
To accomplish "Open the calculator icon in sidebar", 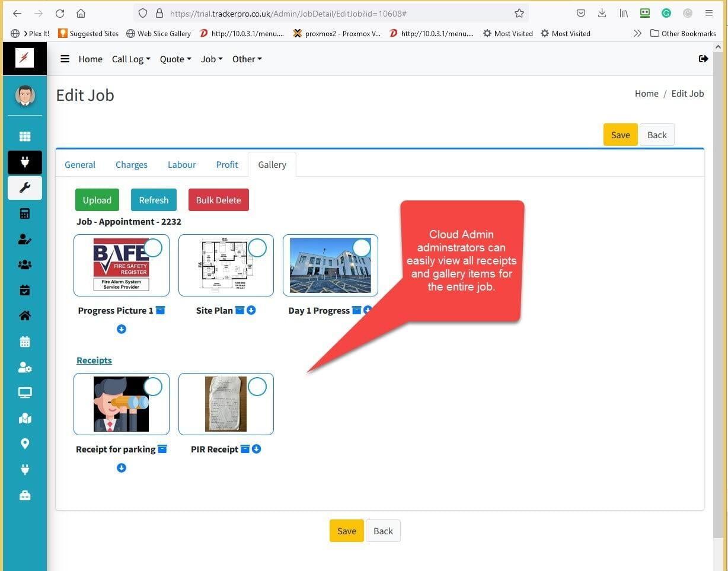I will (25, 213).
